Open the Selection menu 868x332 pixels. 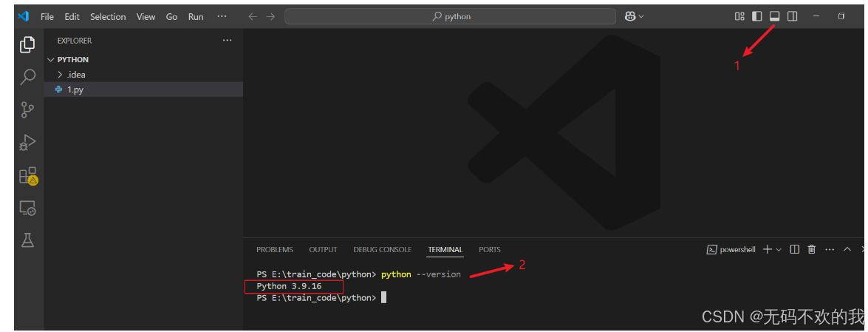[x=108, y=16]
